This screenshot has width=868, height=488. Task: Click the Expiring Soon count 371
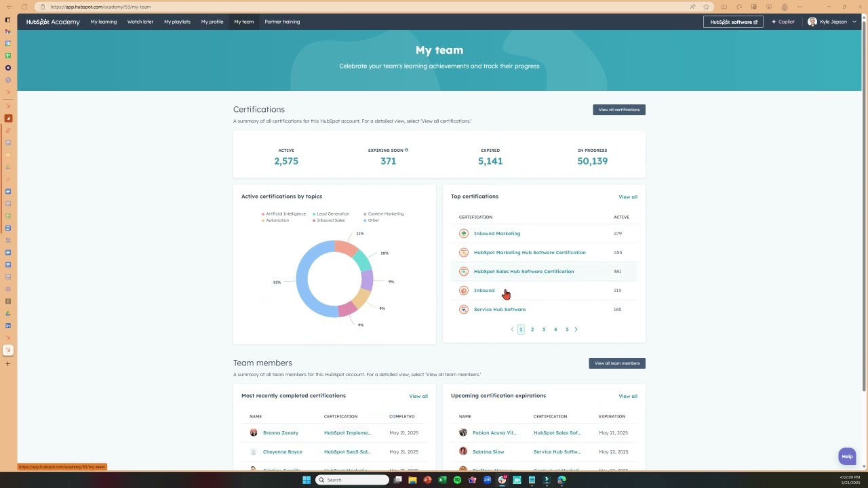pos(388,161)
